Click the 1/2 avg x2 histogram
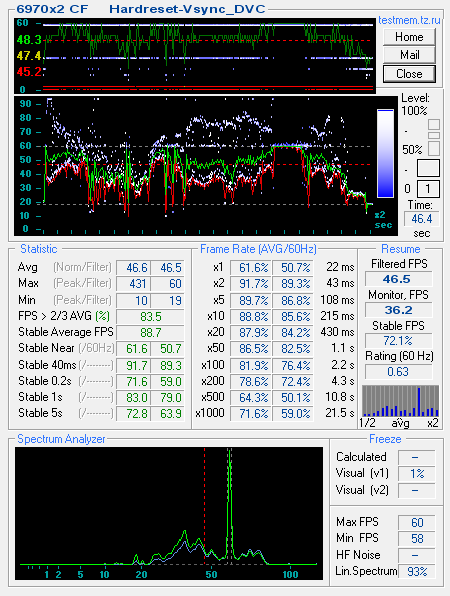 pyautogui.click(x=400, y=401)
